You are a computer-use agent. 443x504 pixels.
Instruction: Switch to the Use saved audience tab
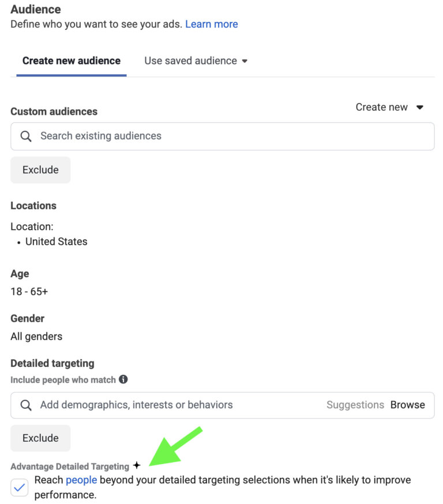(190, 61)
